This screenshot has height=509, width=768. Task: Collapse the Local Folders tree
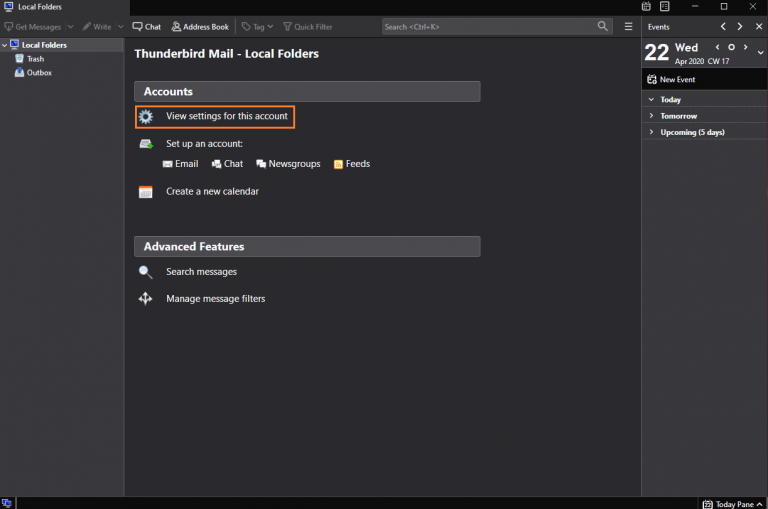(5, 45)
